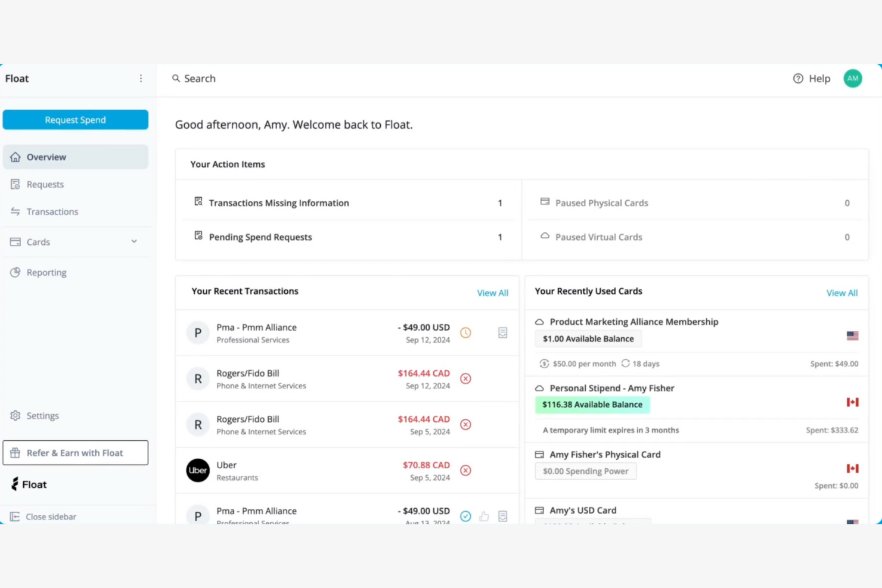Viewport: 882px width, 588px height.
Task: Open Transactions from the sidebar
Action: coord(52,211)
